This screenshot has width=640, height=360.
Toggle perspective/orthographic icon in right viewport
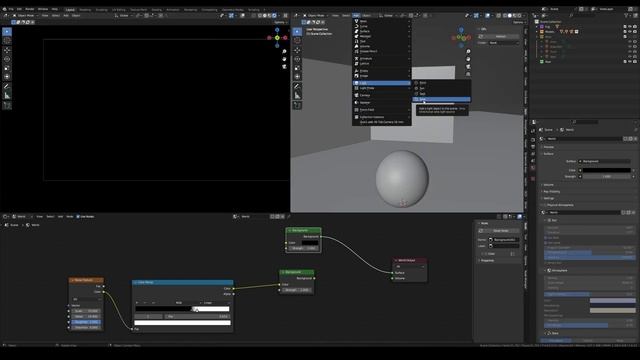point(468,74)
